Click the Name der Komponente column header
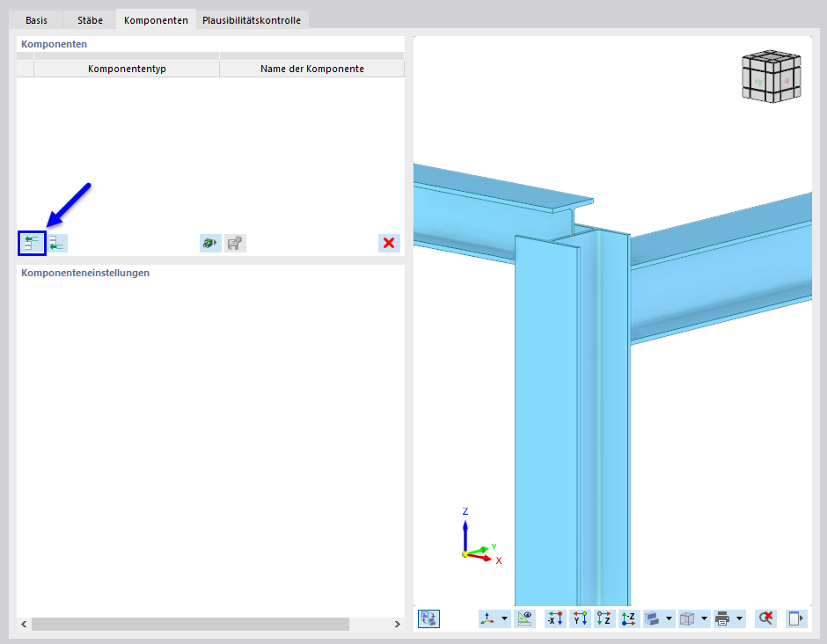827x644 pixels. click(x=312, y=69)
